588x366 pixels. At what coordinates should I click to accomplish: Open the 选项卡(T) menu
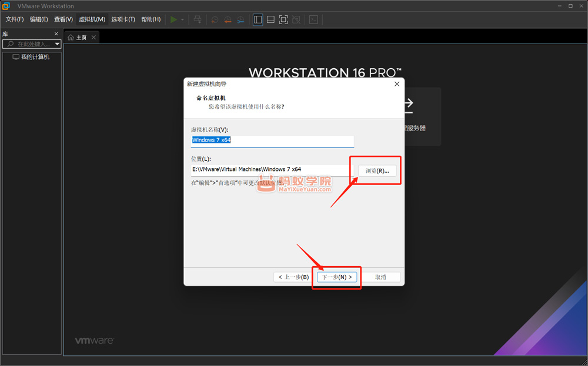tap(123, 19)
